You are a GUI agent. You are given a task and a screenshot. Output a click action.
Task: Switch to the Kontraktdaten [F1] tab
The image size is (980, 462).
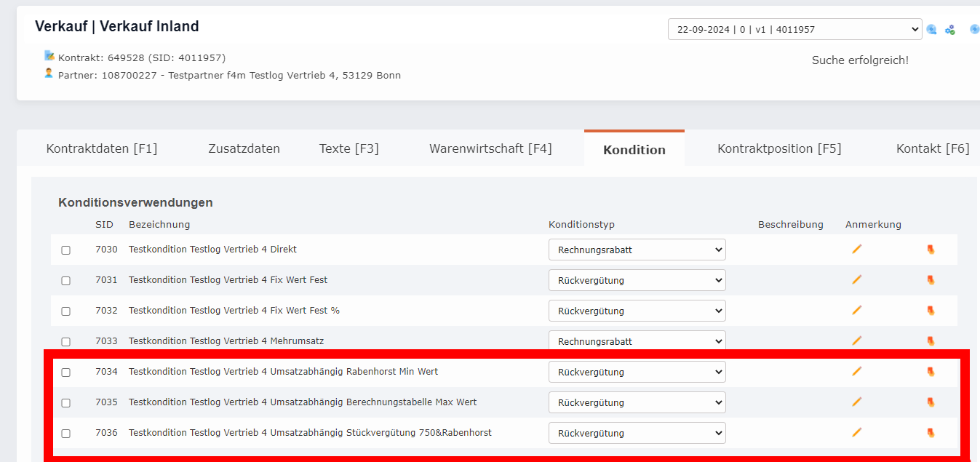click(103, 148)
